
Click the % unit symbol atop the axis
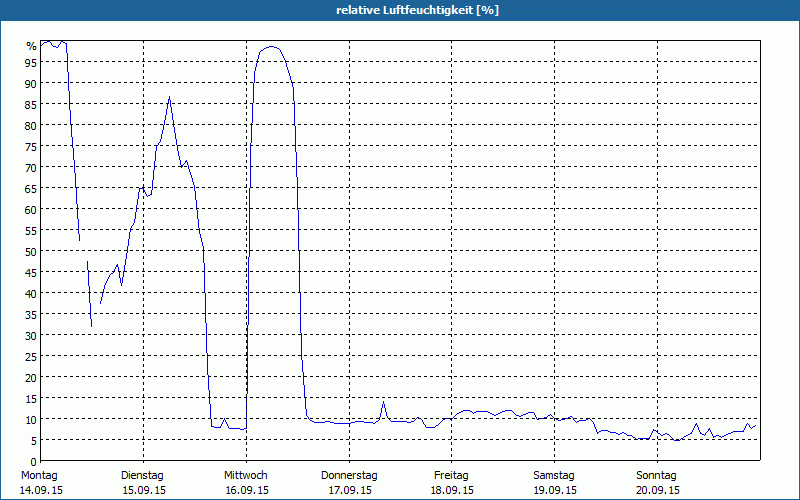(x=32, y=46)
